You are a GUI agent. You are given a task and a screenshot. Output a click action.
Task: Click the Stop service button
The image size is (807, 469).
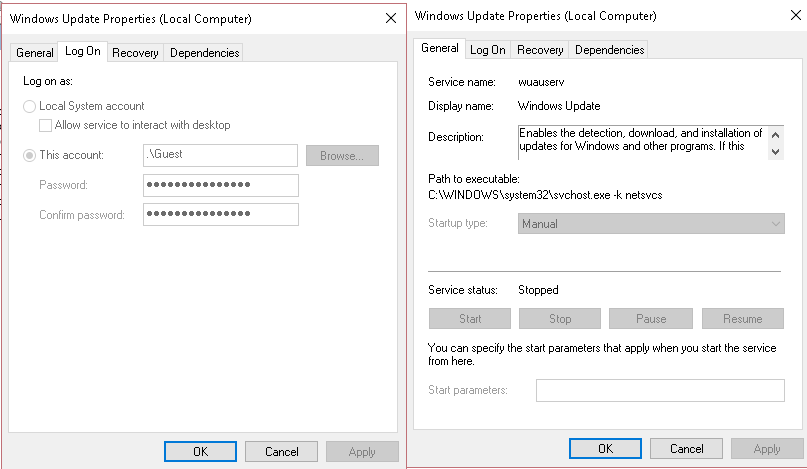point(560,319)
